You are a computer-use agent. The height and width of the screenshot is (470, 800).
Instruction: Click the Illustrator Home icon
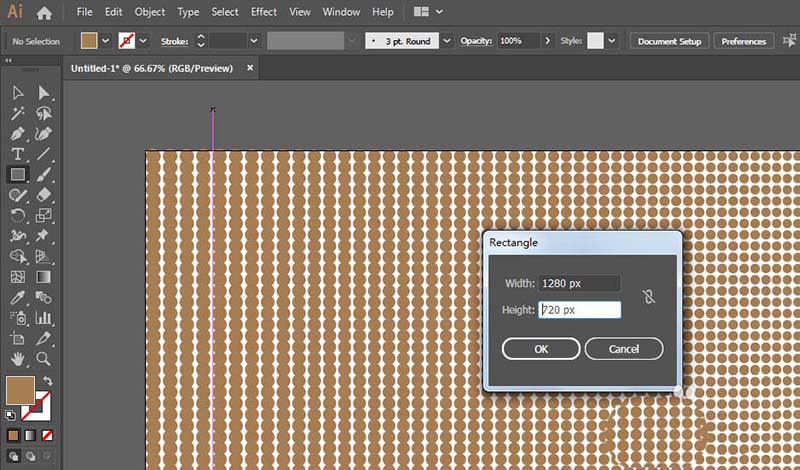44,12
